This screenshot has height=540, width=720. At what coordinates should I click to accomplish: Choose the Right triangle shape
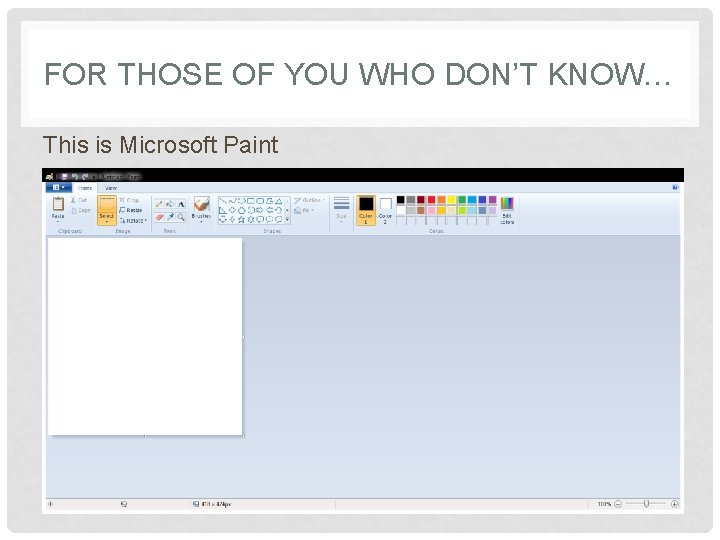[222, 210]
